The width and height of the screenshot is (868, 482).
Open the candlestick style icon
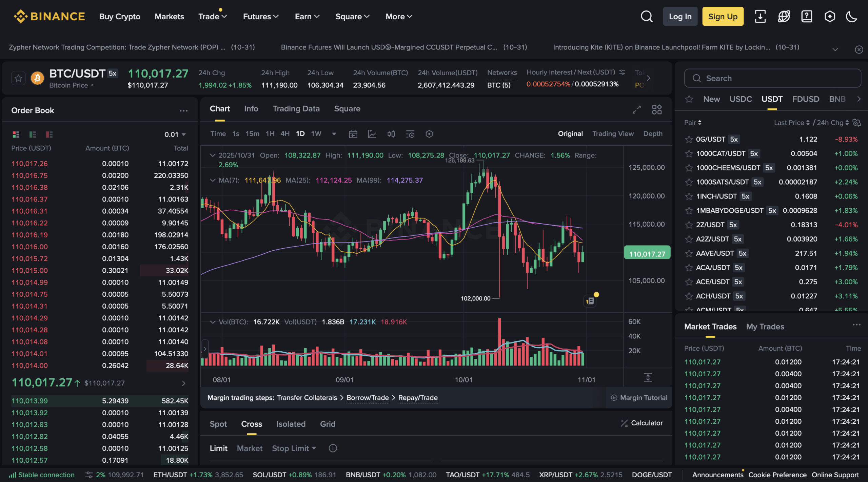pyautogui.click(x=391, y=134)
